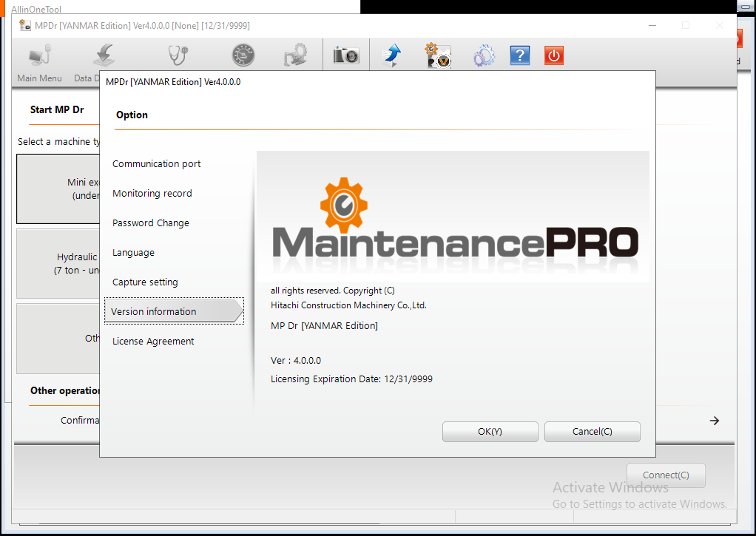Click the OK(Y) button
The width and height of the screenshot is (756, 536).
point(490,432)
